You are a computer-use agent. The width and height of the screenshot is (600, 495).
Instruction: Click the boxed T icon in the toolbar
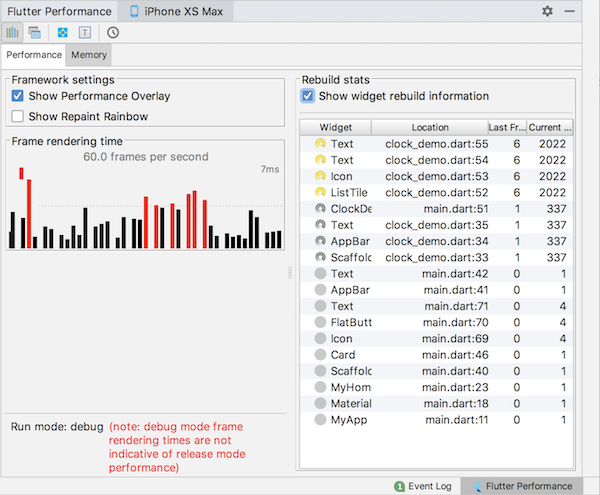click(x=84, y=32)
